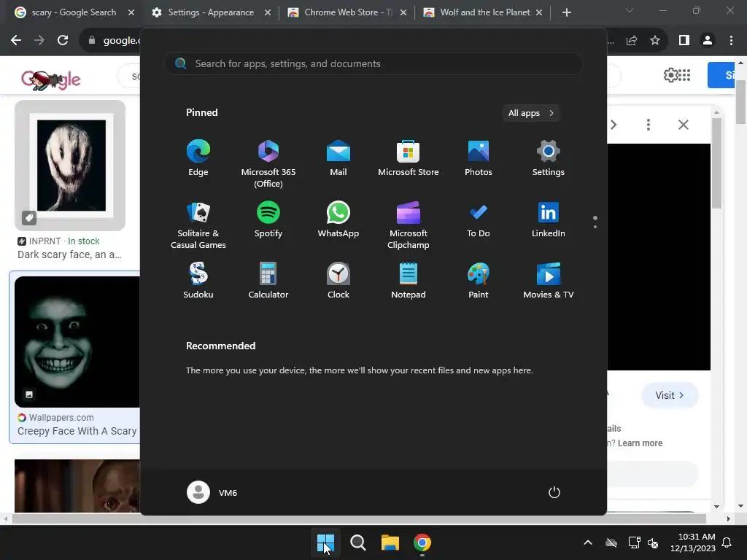Open Chrome profile menu
This screenshot has height=560, width=747.
(708, 41)
